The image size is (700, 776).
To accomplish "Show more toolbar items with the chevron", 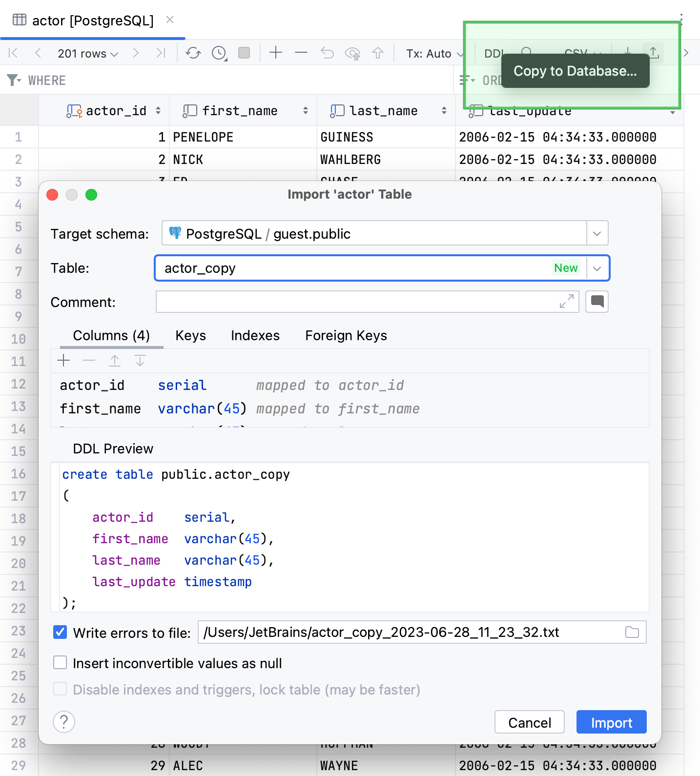I will click(686, 53).
